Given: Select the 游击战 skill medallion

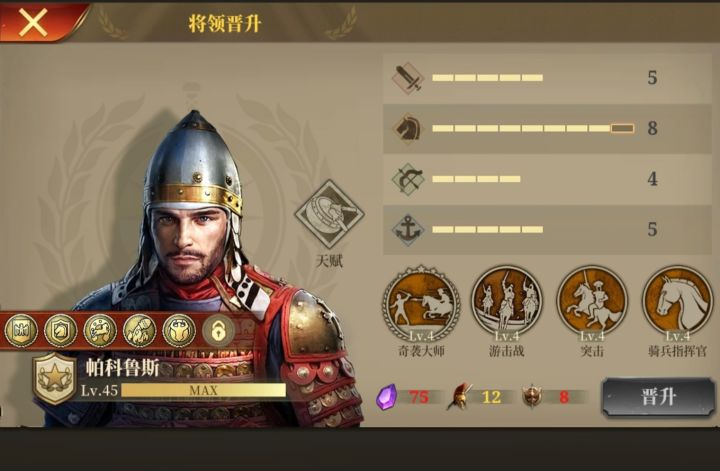Looking at the screenshot, I should 506,303.
